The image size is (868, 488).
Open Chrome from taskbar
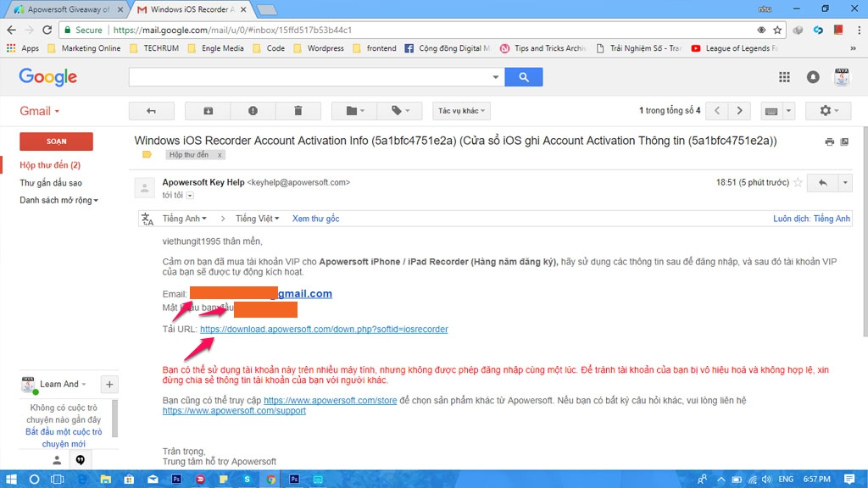click(270, 480)
